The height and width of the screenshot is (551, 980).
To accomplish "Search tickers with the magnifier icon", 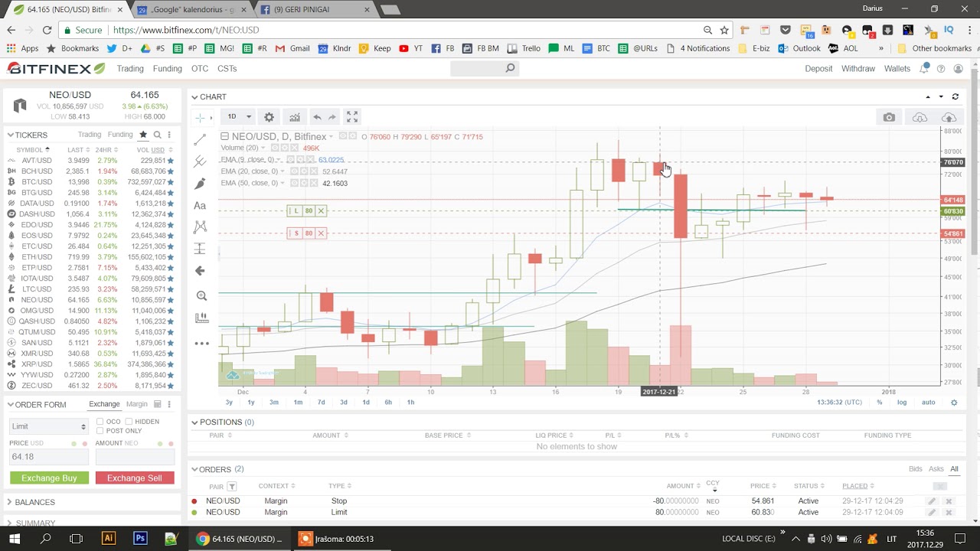I will [157, 135].
